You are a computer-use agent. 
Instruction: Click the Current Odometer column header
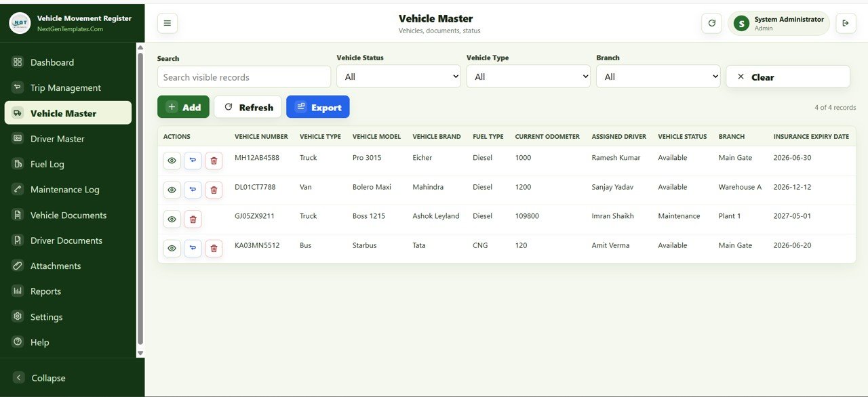[547, 137]
